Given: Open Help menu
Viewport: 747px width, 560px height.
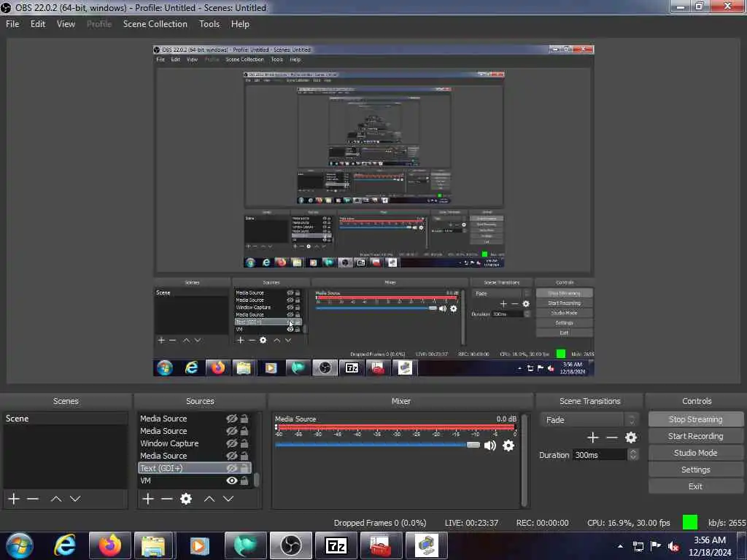Looking at the screenshot, I should click(x=240, y=24).
